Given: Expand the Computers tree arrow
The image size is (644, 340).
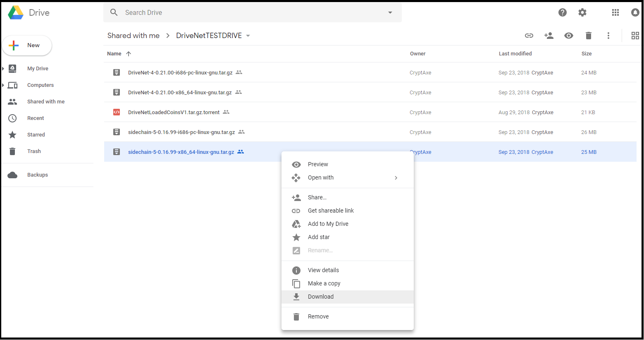Looking at the screenshot, I should tap(3, 85).
